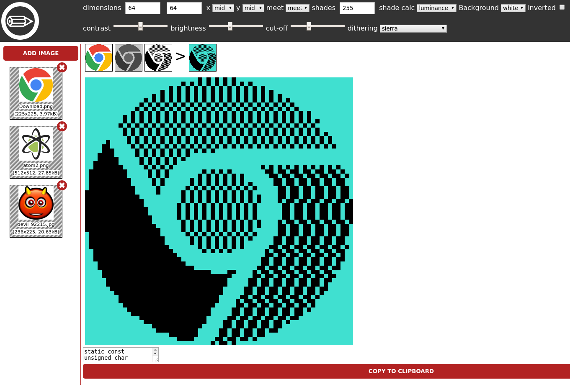This screenshot has width=570, height=392.
Task: Open the x alignment mid dropdown
Action: pyautogui.click(x=223, y=8)
